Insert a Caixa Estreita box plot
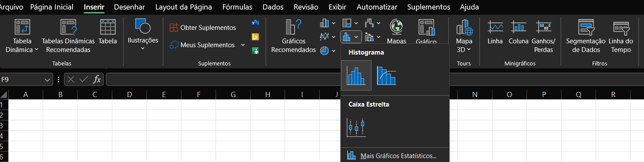Image resolution: width=644 pixels, height=162 pixels. [x=356, y=127]
